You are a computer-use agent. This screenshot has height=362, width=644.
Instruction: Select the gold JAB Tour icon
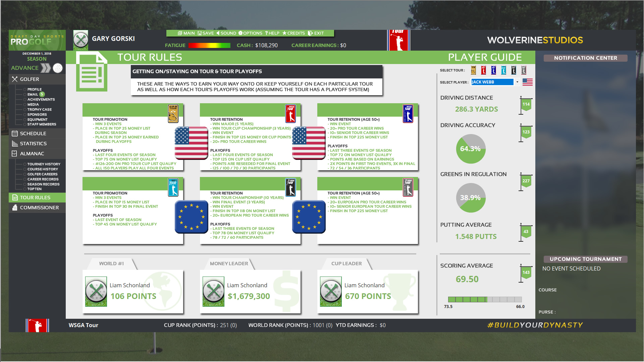[473, 70]
